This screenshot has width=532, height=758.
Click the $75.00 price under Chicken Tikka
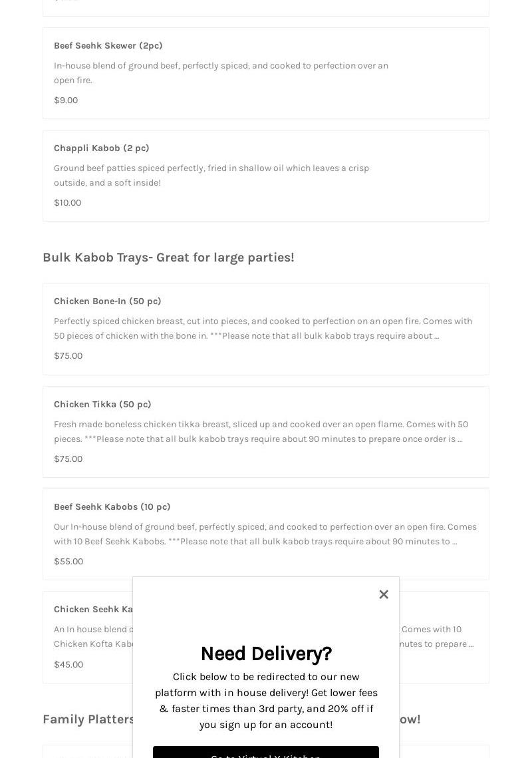[x=68, y=459]
